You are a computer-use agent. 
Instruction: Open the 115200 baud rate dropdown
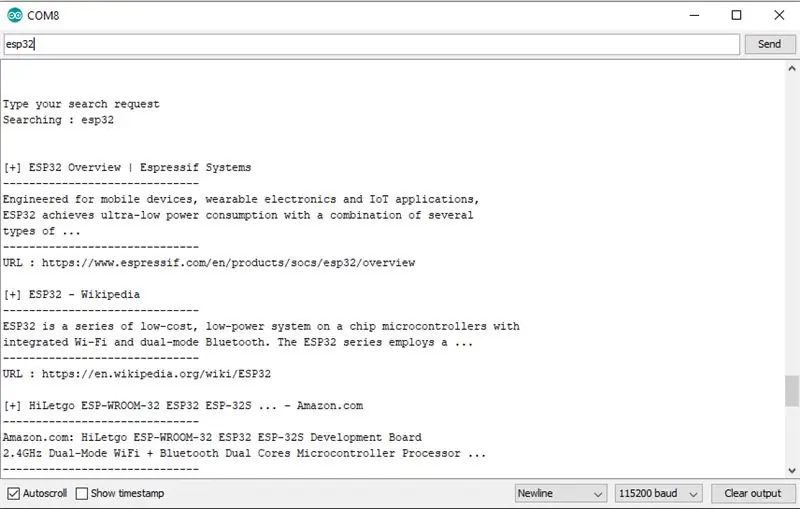tap(658, 493)
